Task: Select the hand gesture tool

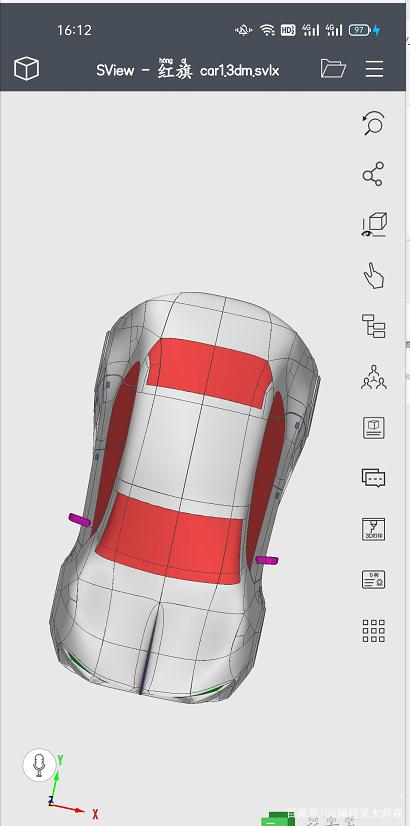Action: [374, 276]
